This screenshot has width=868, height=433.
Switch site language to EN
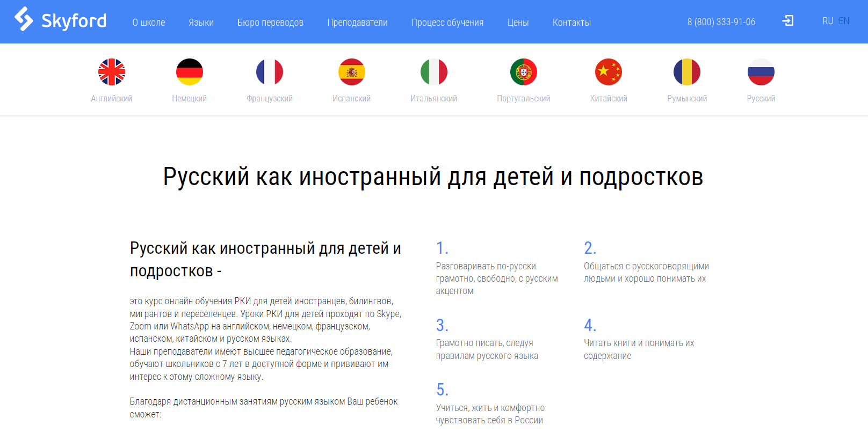pyautogui.click(x=844, y=21)
